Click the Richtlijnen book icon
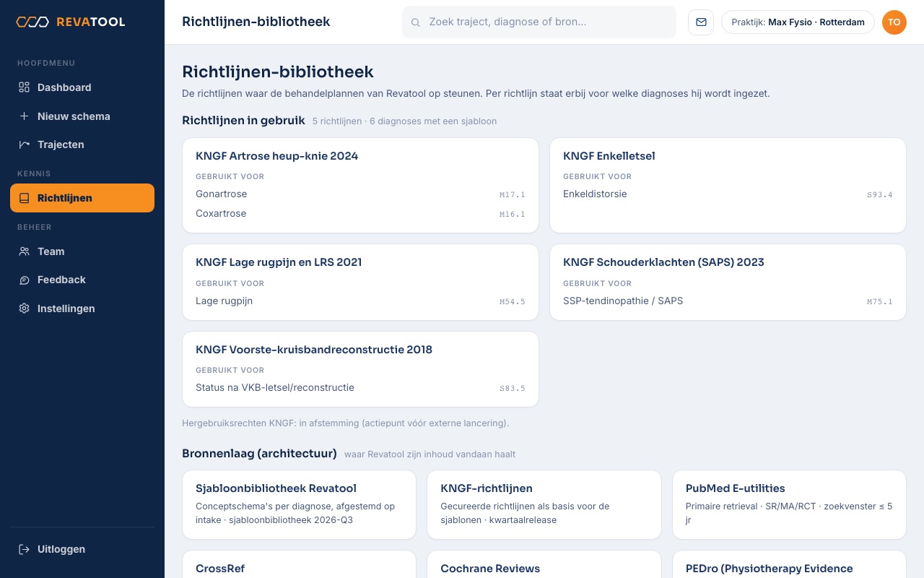This screenshot has width=924, height=578. [x=24, y=198]
